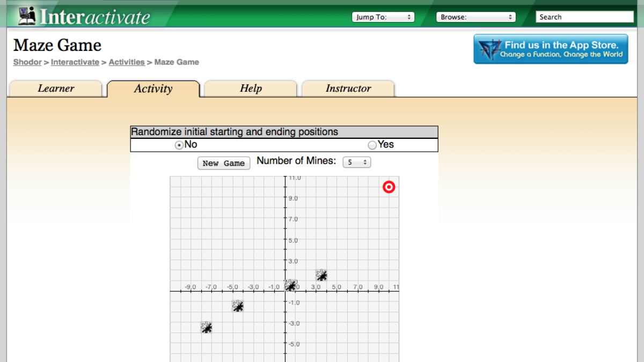
Task: Open the Browse dropdown
Action: pyautogui.click(x=475, y=17)
